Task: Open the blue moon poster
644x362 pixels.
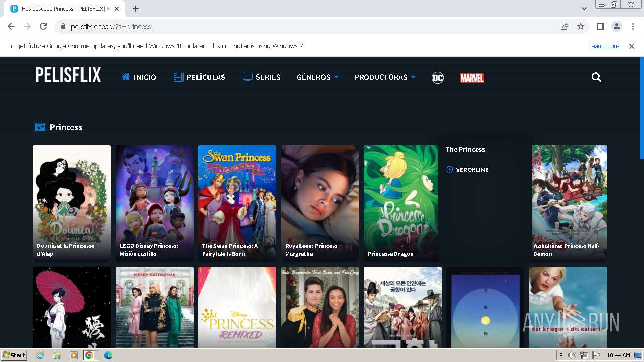Action: [x=486, y=307]
